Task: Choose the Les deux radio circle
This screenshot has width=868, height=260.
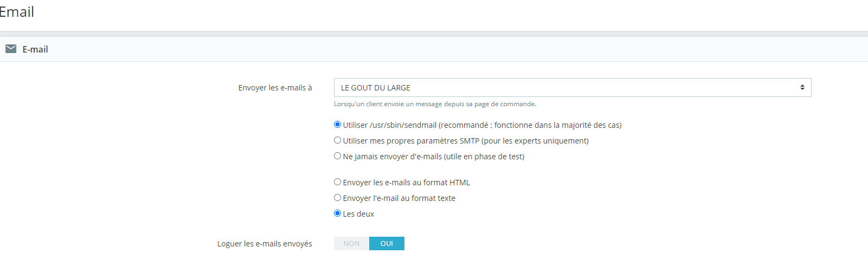Action: pyautogui.click(x=337, y=213)
